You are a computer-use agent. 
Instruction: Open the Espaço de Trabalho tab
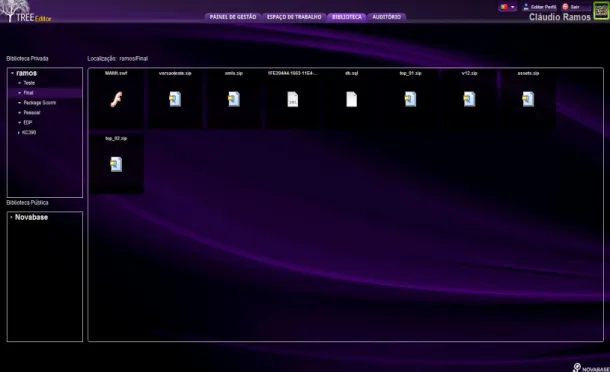pyautogui.click(x=294, y=17)
